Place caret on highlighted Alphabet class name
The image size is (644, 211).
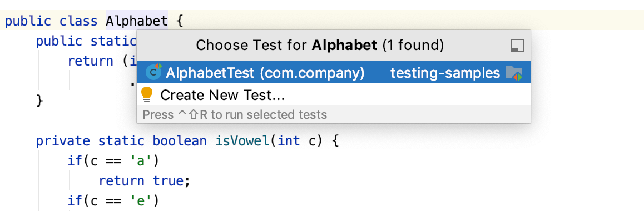137,21
